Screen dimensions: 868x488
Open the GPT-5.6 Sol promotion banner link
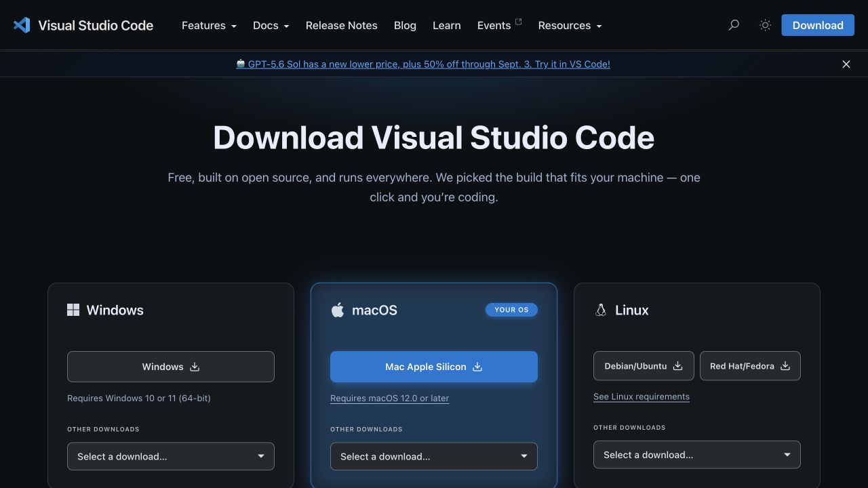tap(423, 64)
